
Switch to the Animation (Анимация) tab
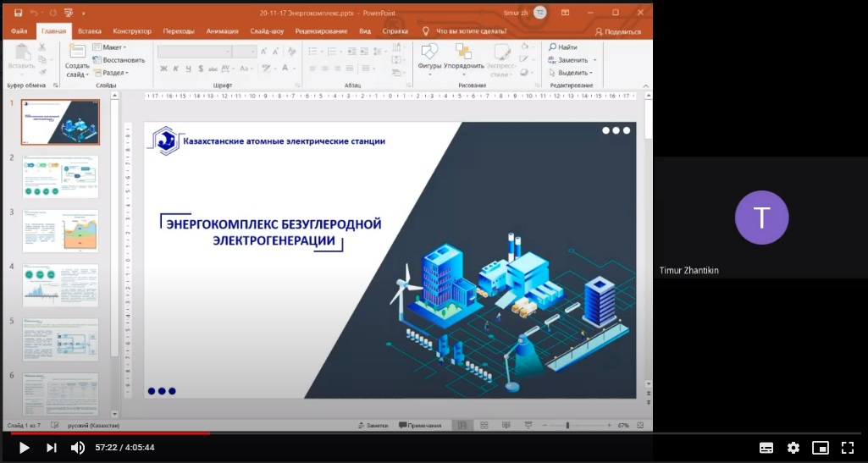pos(223,31)
